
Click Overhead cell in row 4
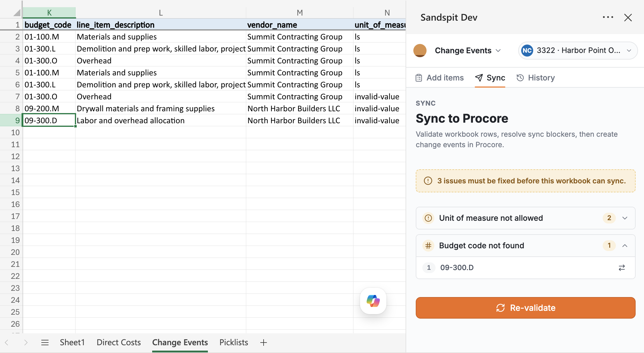[x=161, y=60]
